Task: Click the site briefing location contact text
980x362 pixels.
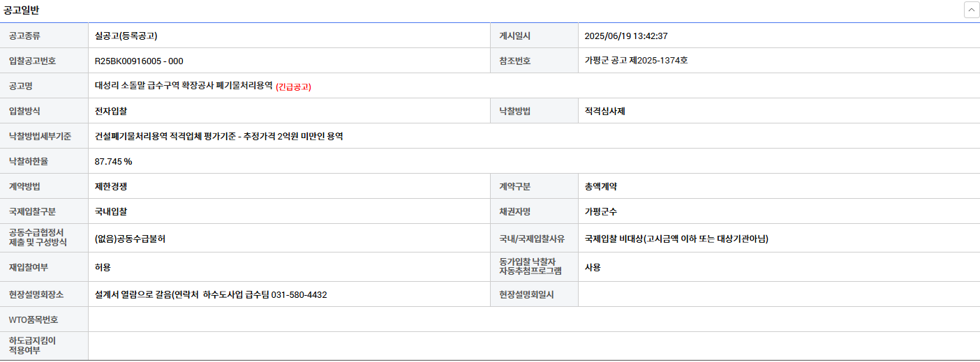Action: [x=211, y=294]
